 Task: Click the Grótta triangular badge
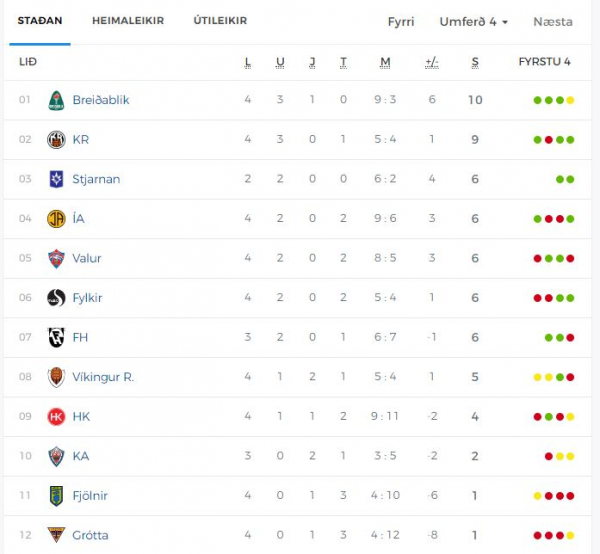point(56,534)
